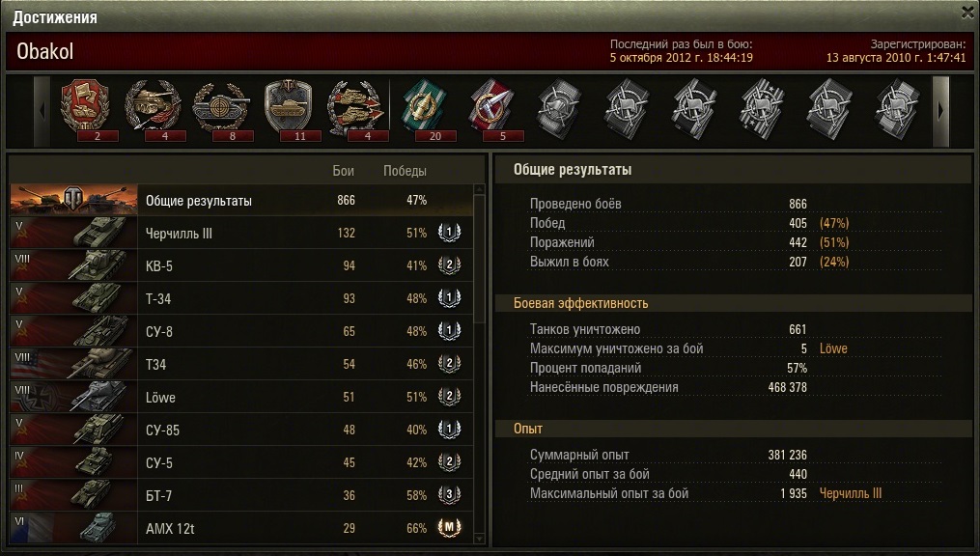This screenshot has width=980, height=556.
Task: Sort list by Победы column header
Action: [405, 171]
